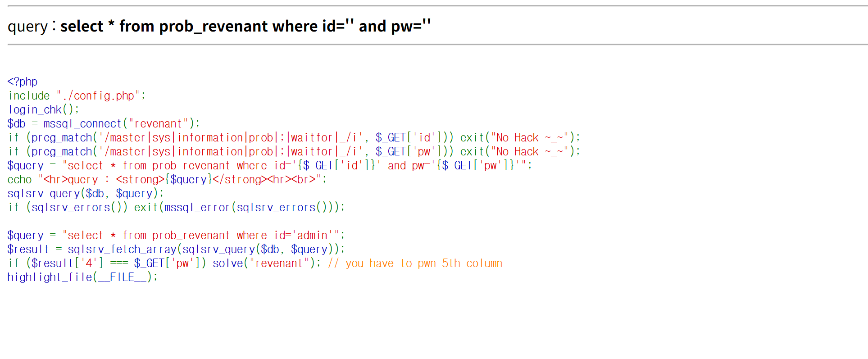The width and height of the screenshot is (868, 359).
Task: Click the bold SQL query text at top
Action: pyautogui.click(x=245, y=26)
